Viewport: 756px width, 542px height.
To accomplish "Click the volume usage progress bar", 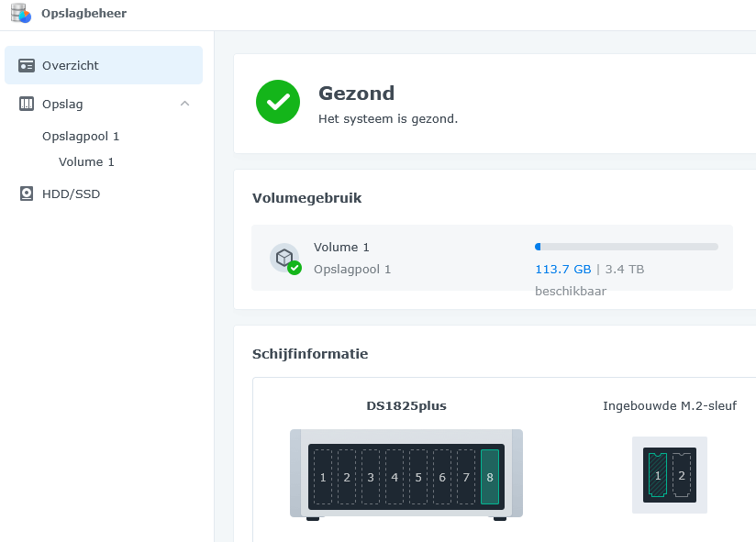I will pos(627,246).
